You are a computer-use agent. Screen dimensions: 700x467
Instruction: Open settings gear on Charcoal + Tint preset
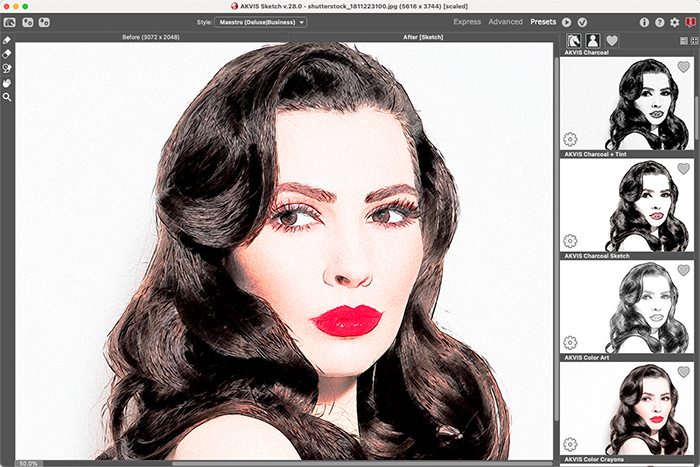(x=570, y=241)
